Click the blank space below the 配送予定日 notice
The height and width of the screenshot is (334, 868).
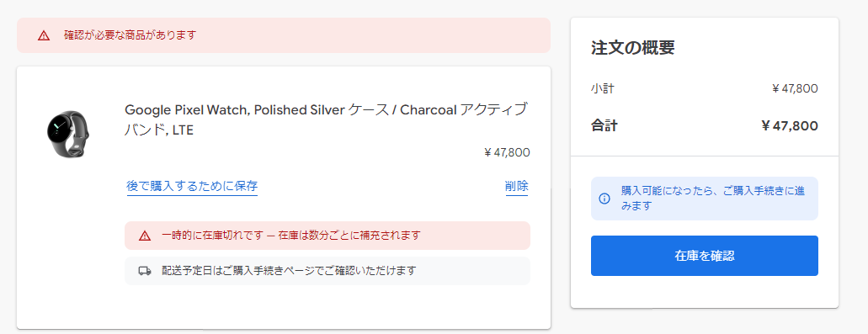pos(327,307)
